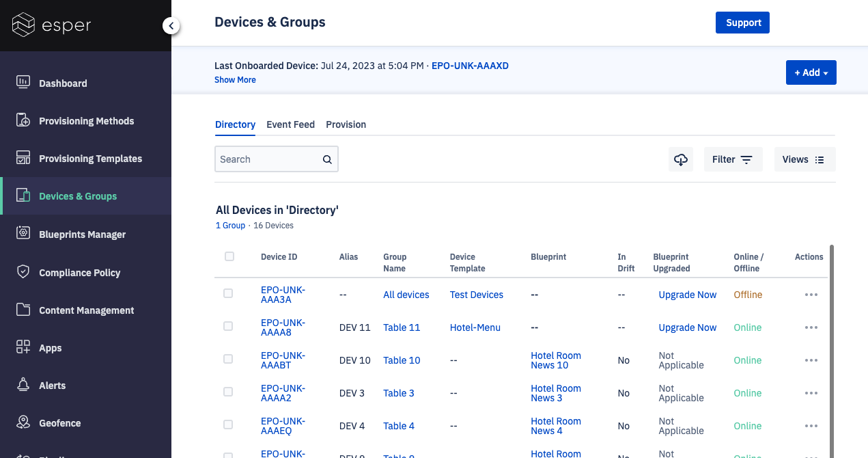The image size is (868, 458).
Task: Open the Filter options
Action: [x=733, y=159]
